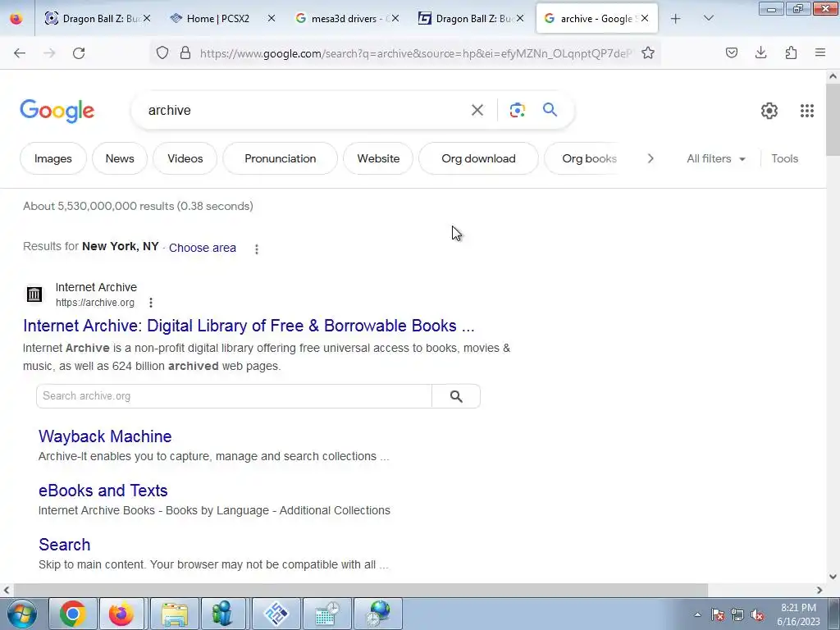The width and height of the screenshot is (840, 630).
Task: Click the muted volume tray icon
Action: [x=757, y=615]
